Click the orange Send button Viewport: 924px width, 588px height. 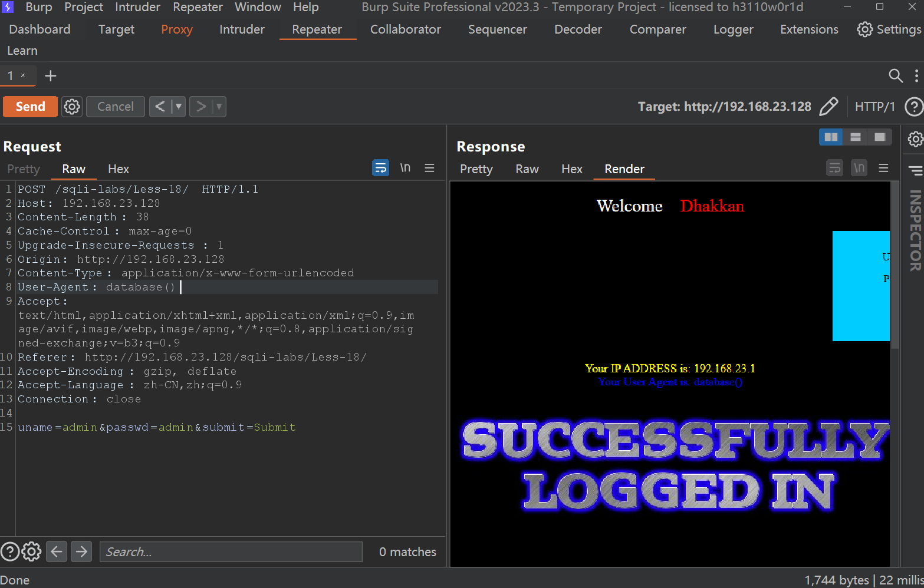coord(30,107)
